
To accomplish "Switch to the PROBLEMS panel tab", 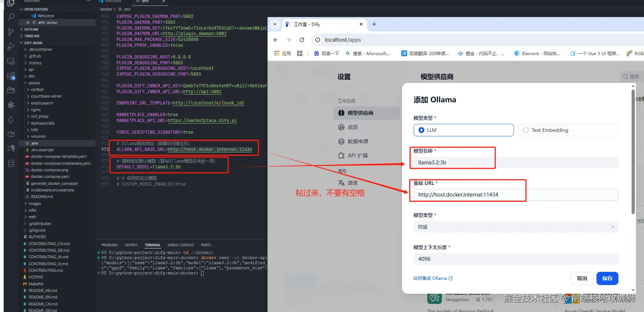I will (110, 245).
